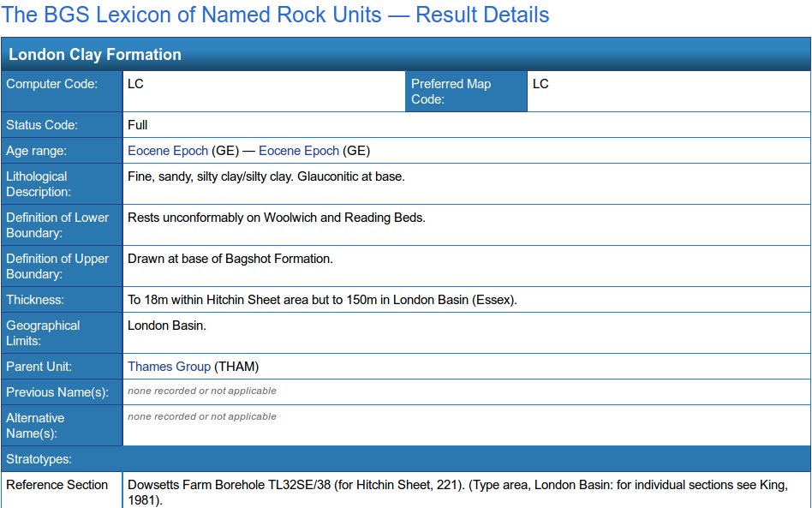Click the Thickness row label
Image resolution: width=812 pixels, height=508 pixels.
coord(33,300)
